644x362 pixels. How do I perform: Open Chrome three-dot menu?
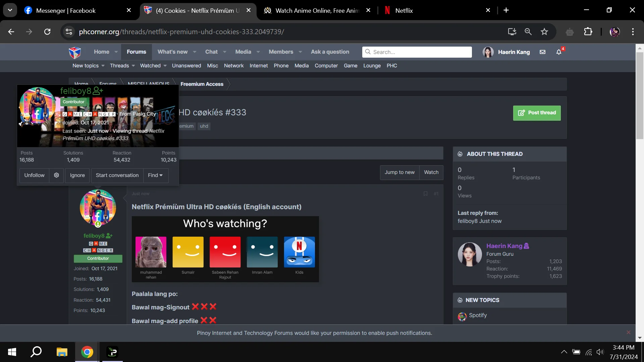633,32
